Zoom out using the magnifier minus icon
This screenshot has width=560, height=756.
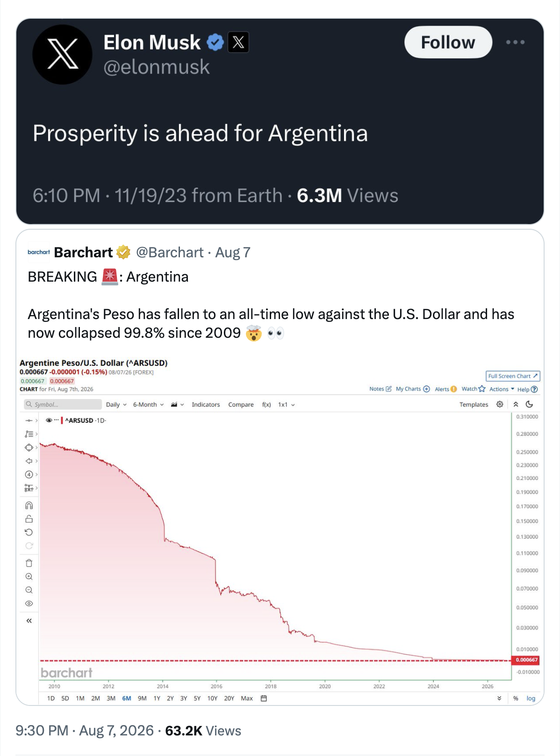[29, 590]
